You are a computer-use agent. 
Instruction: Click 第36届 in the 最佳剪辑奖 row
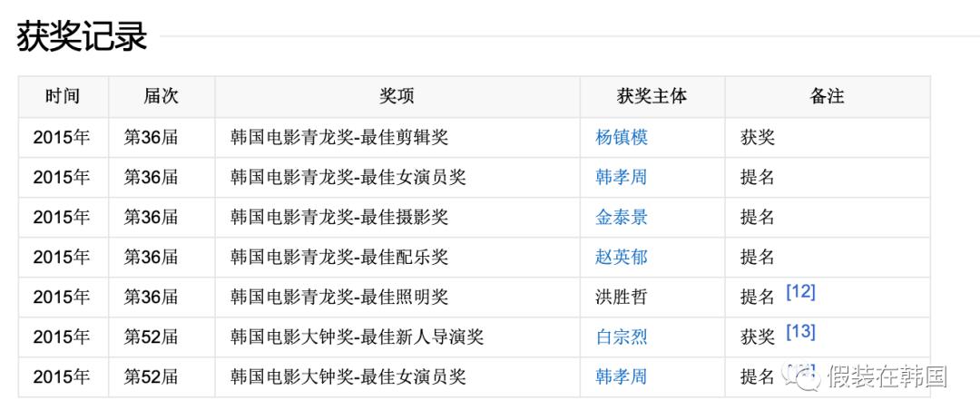(x=152, y=137)
